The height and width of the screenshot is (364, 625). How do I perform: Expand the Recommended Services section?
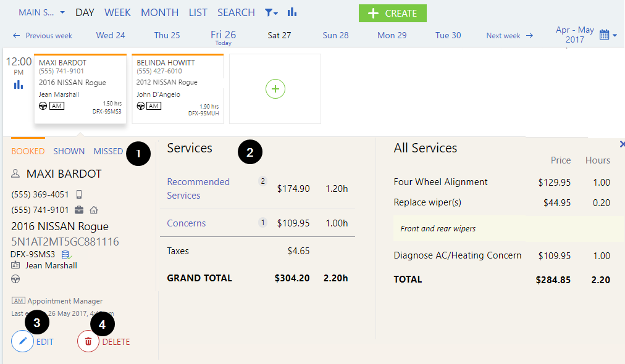tap(198, 188)
